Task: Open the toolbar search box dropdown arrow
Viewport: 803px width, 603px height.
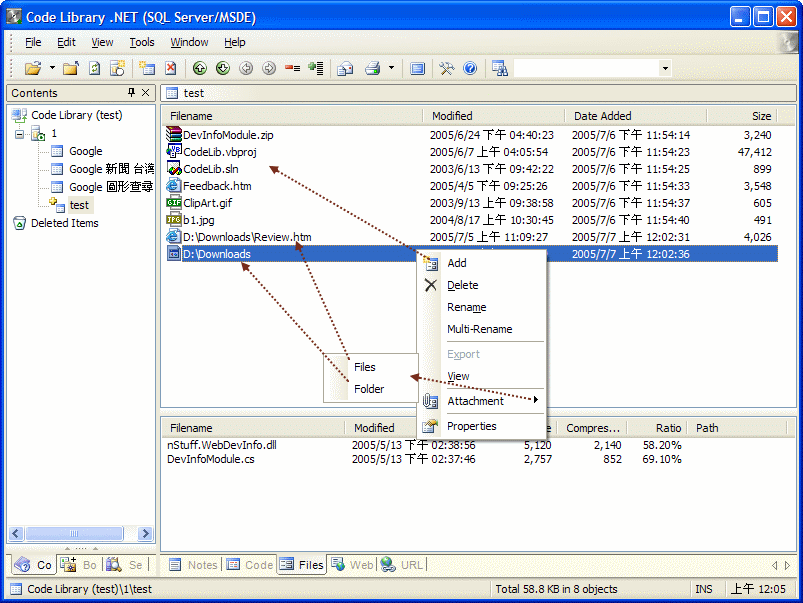Action: click(665, 68)
